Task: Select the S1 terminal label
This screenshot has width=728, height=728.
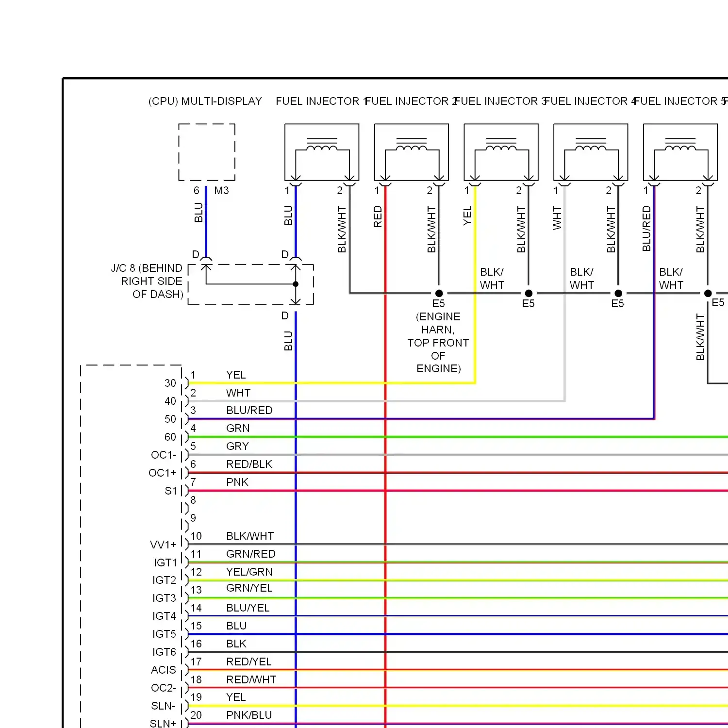Action: click(171, 491)
